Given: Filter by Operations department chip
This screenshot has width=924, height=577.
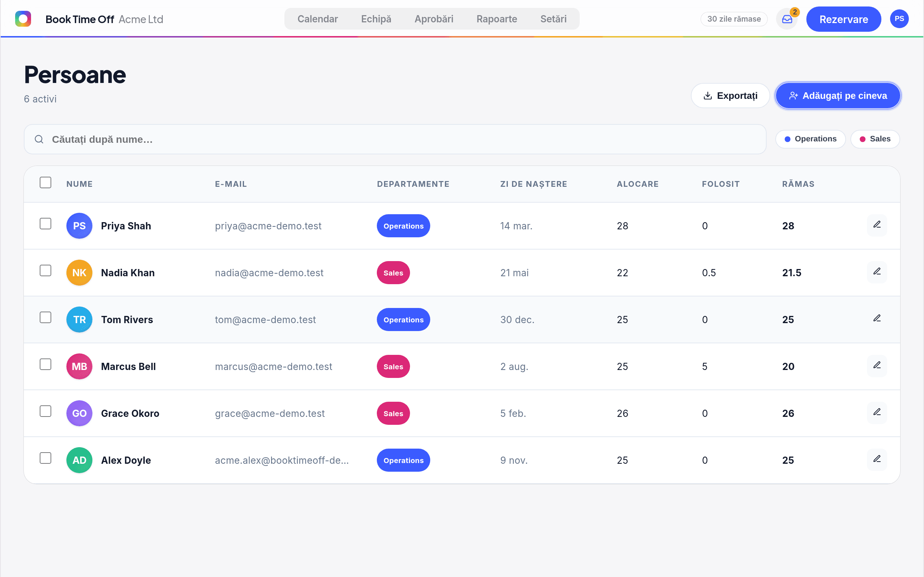Looking at the screenshot, I should pos(810,139).
